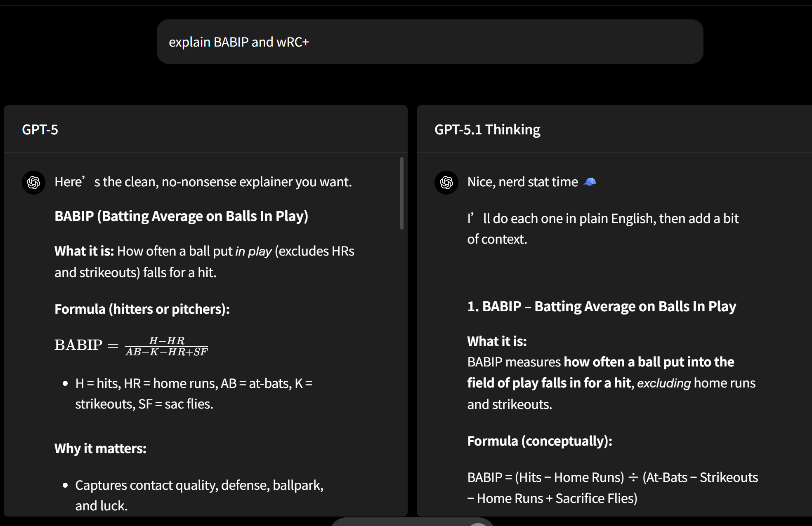Select the GPT-5 panel header
This screenshot has width=812, height=526.
[x=40, y=129]
